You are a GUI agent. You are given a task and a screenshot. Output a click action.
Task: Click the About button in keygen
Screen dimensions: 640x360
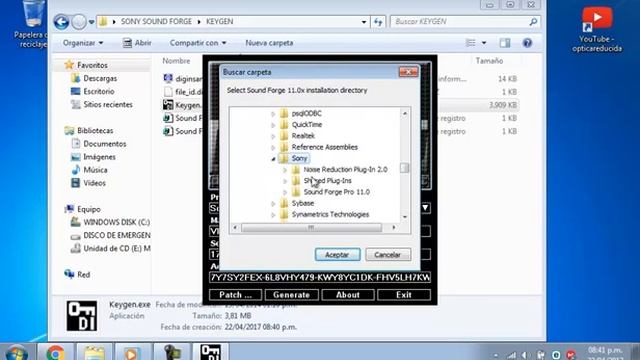coord(348,295)
